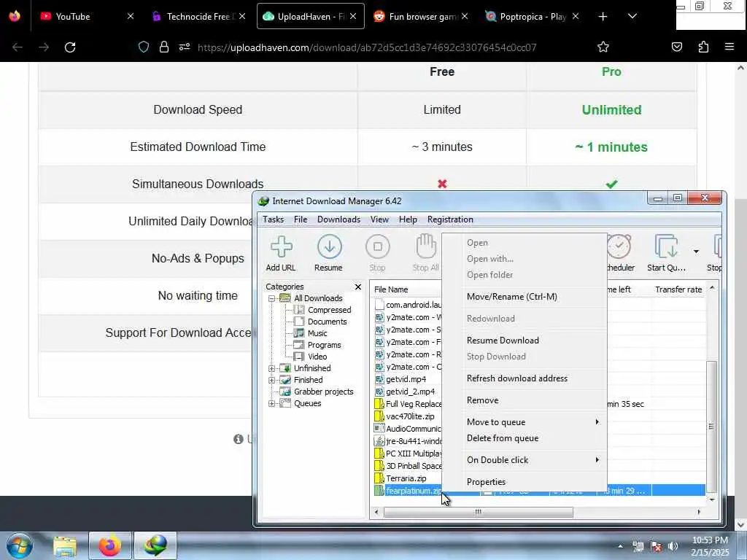Viewport: 747px width, 560px height.
Task: Open the File menu in IDM
Action: pos(301,219)
